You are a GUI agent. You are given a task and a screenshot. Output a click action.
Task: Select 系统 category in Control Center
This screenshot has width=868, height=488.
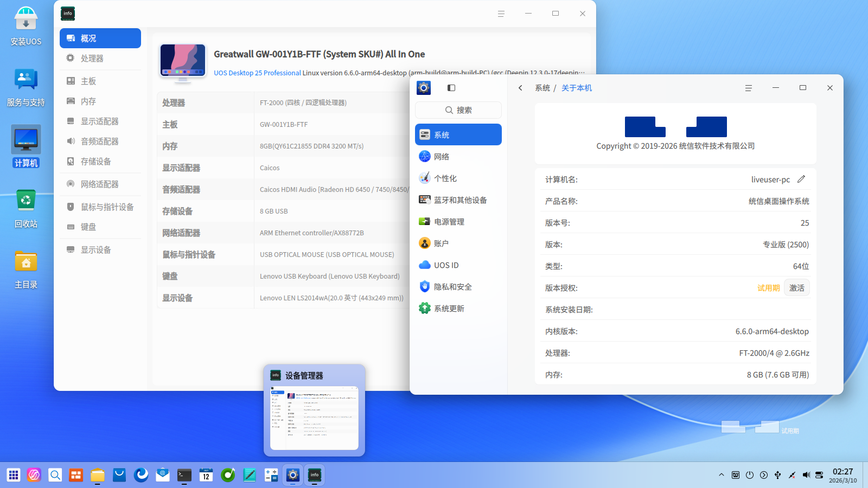coord(458,134)
